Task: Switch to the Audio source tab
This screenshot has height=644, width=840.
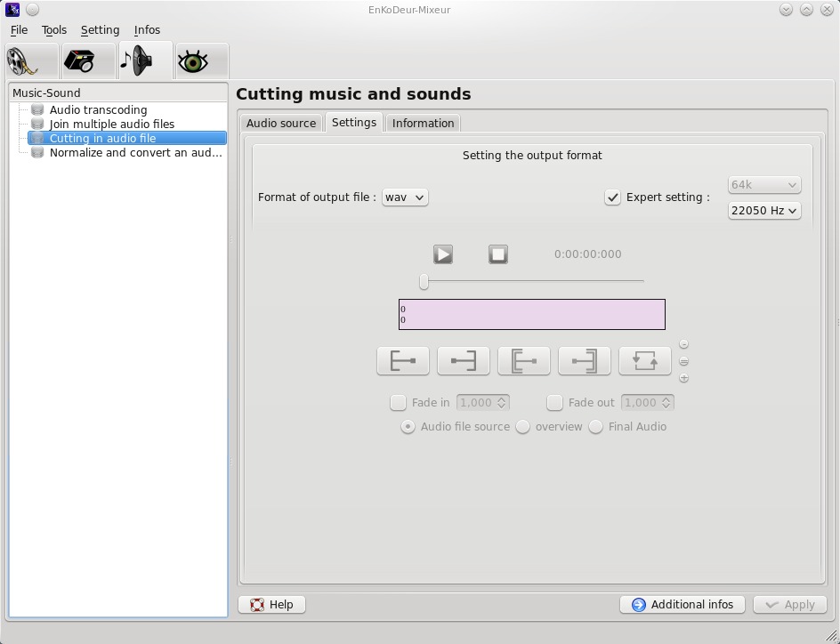Action: pyautogui.click(x=281, y=123)
